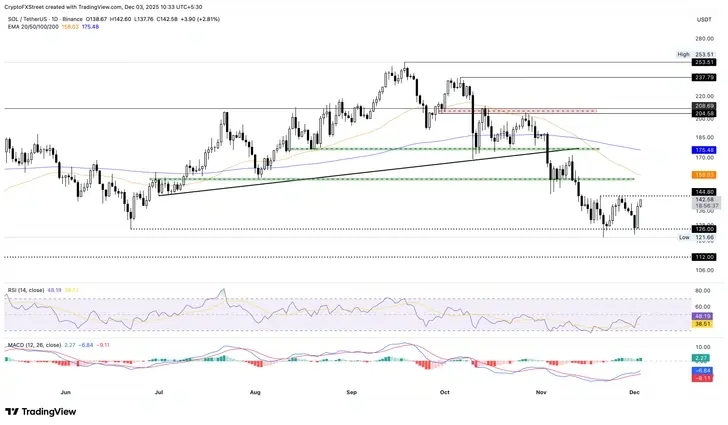Open the RSI (14, close) indicator legend

31,289
